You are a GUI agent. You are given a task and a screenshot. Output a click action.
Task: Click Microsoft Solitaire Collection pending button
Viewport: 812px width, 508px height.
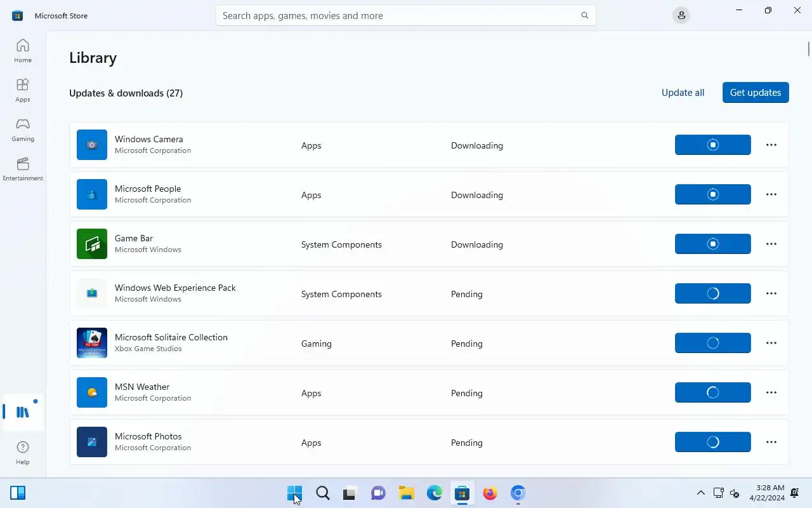[713, 343]
